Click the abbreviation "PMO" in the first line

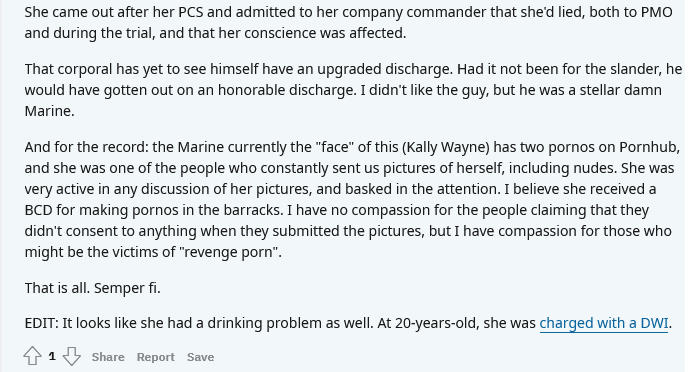pos(657,12)
